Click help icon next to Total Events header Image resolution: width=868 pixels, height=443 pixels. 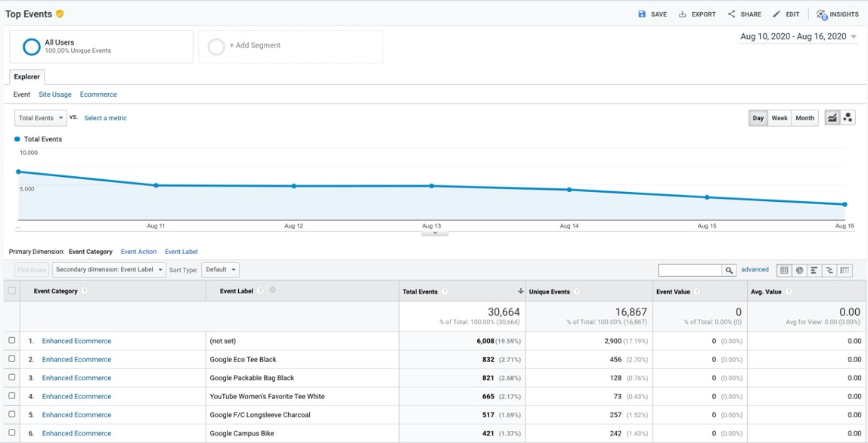click(445, 291)
